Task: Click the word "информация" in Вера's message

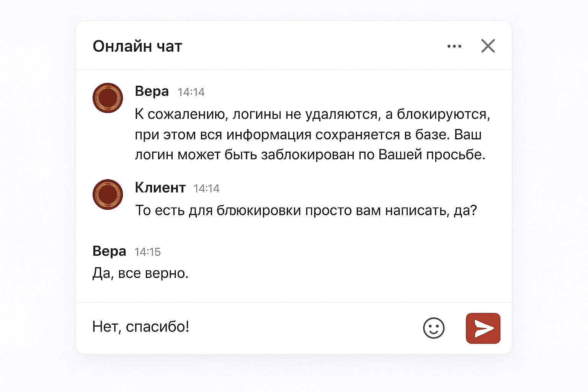Action: 269,135
